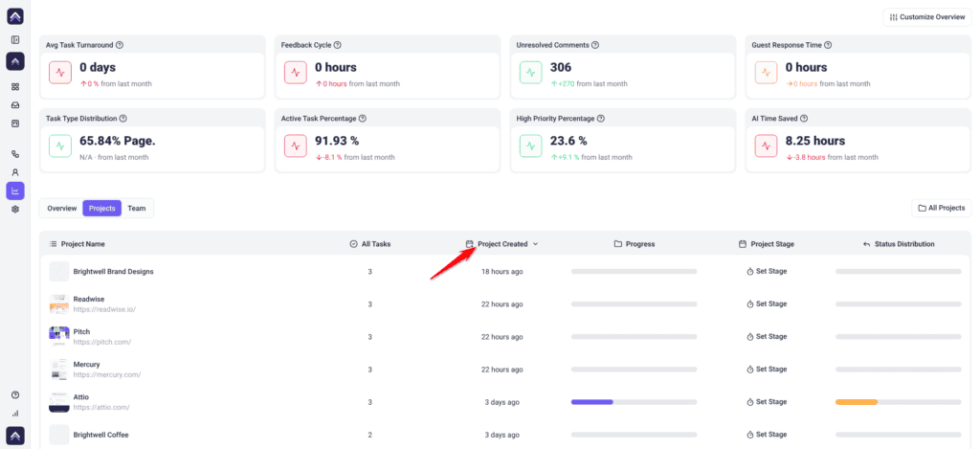Open the https://attio.com/ link

(x=101, y=407)
